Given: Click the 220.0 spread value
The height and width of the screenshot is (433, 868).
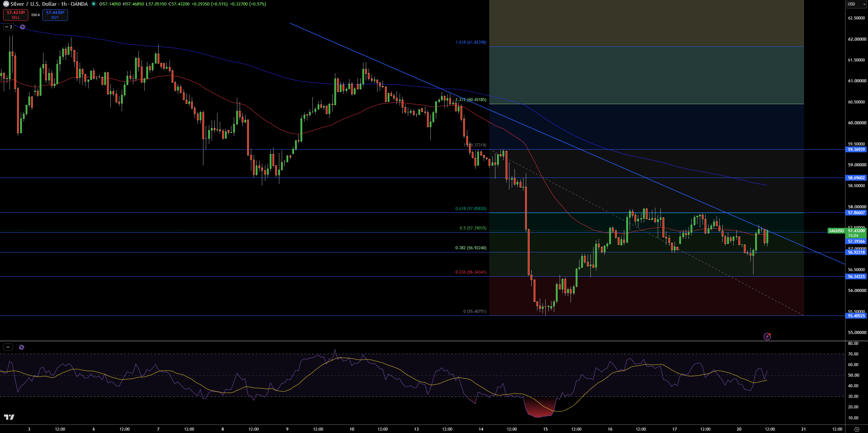Looking at the screenshot, I should [x=35, y=15].
